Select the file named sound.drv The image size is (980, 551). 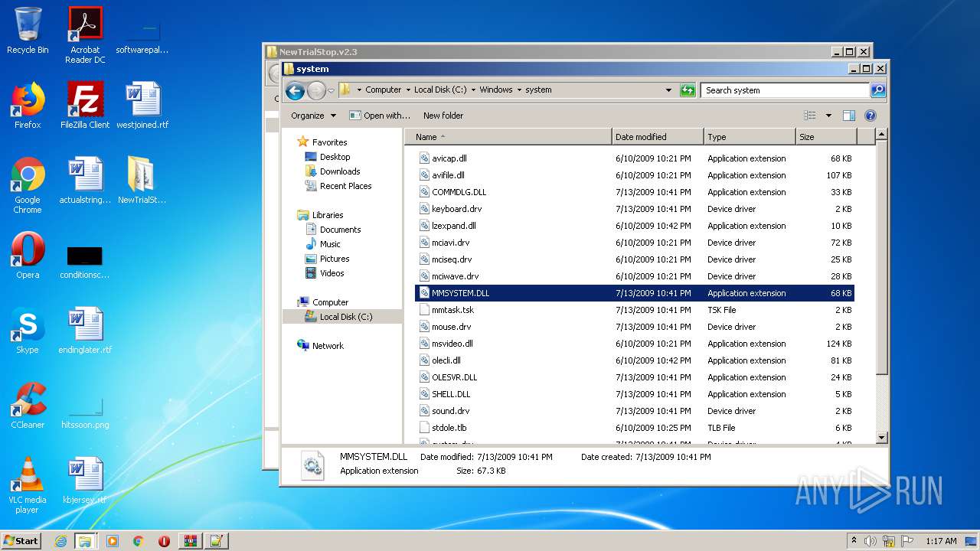point(450,411)
